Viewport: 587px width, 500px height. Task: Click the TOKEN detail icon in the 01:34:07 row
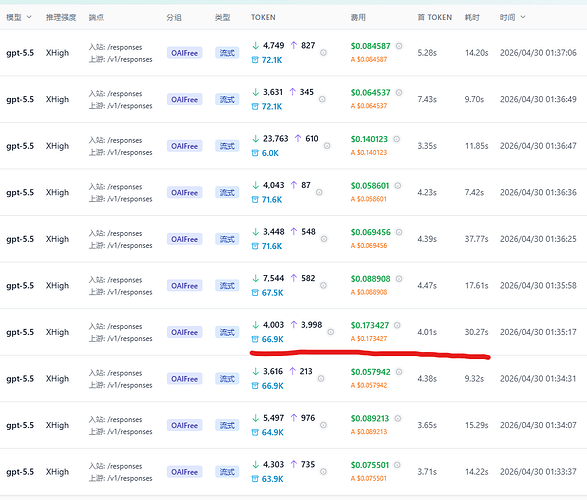323,425
